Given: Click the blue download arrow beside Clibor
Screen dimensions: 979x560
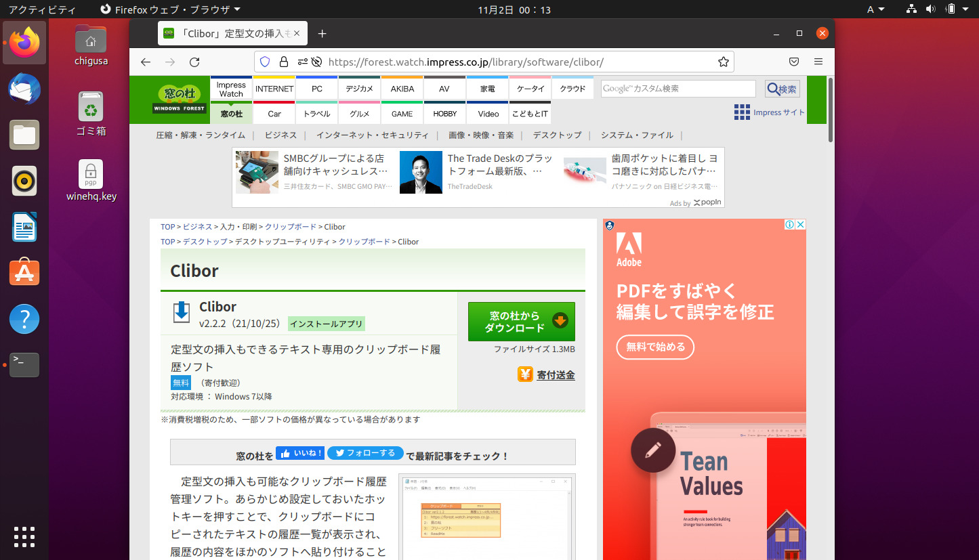Looking at the screenshot, I should (x=182, y=312).
